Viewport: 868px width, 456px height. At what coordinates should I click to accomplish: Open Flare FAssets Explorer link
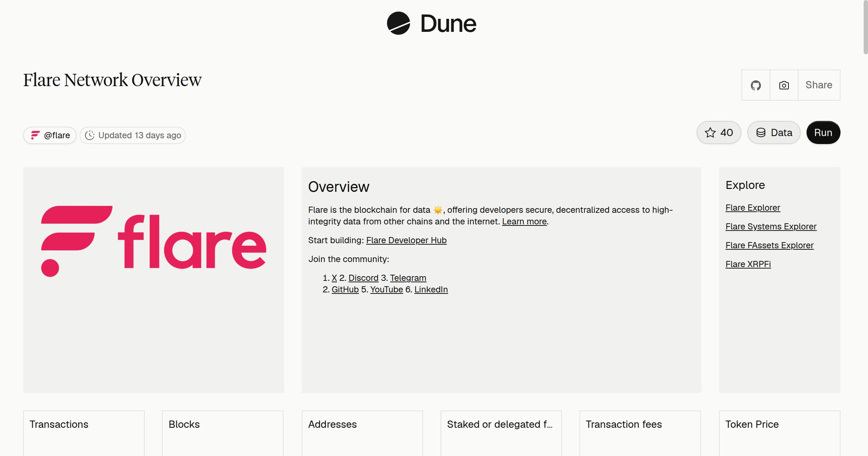click(x=770, y=245)
